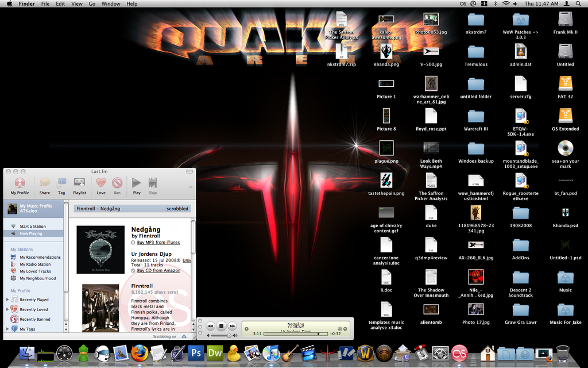Expand My Tags disclosure triangle
588x368 pixels.
[7, 329]
